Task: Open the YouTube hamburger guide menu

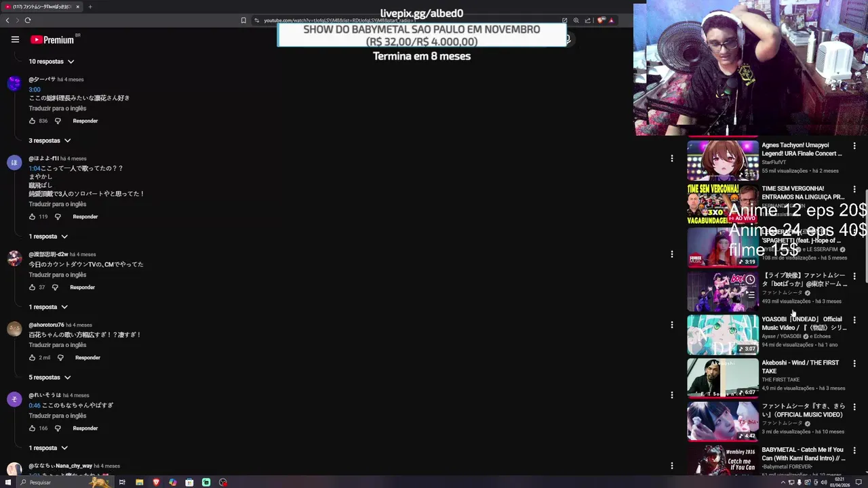Action: pos(15,39)
